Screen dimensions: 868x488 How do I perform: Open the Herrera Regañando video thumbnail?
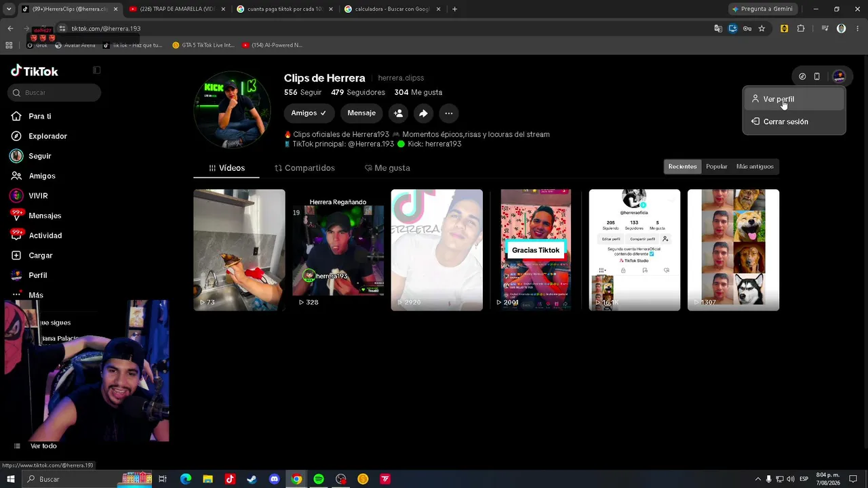(x=338, y=250)
